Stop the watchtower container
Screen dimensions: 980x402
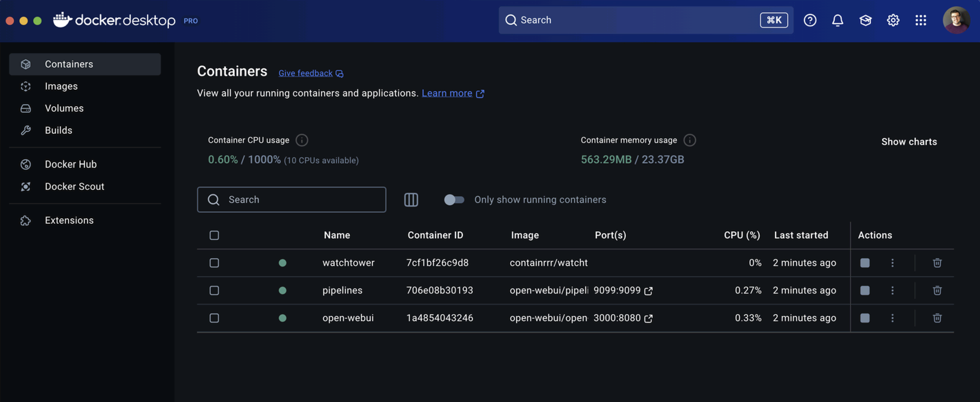(865, 263)
